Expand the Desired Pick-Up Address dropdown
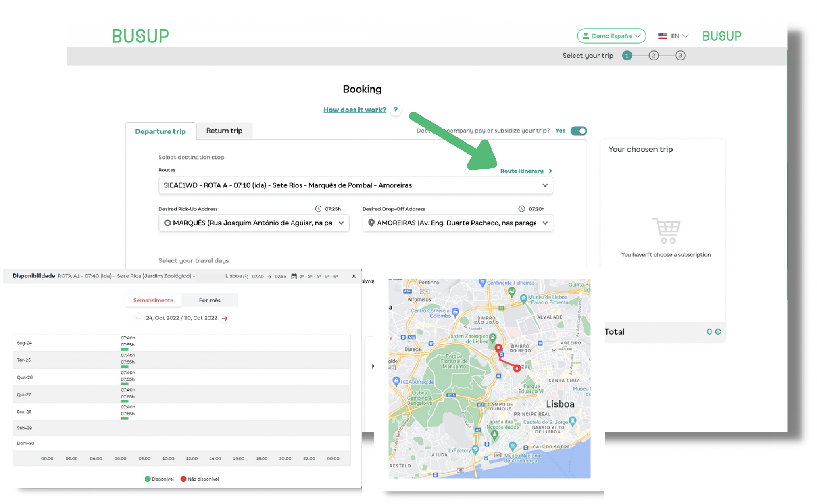This screenshot has width=817, height=504. point(254,223)
